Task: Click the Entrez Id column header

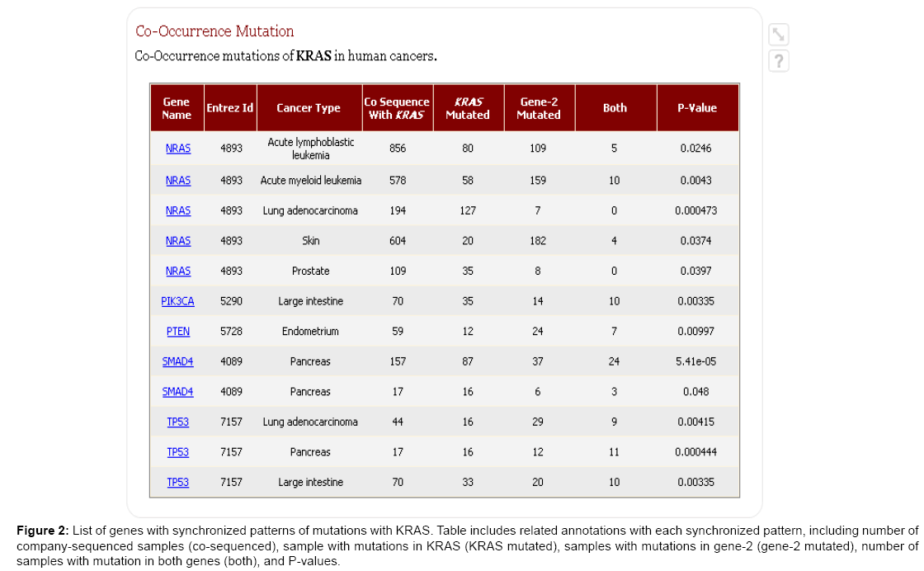Action: (230, 108)
